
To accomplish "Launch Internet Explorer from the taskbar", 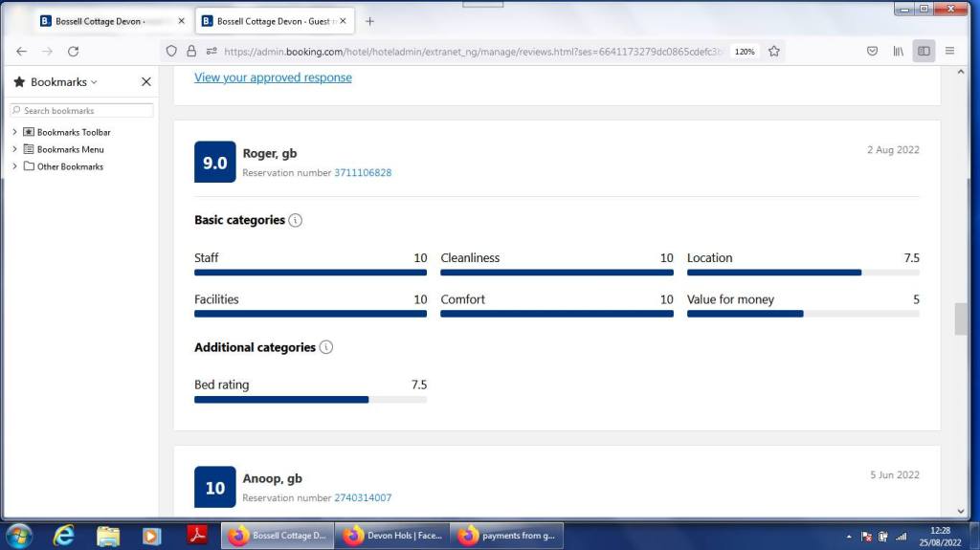I will coord(64,536).
